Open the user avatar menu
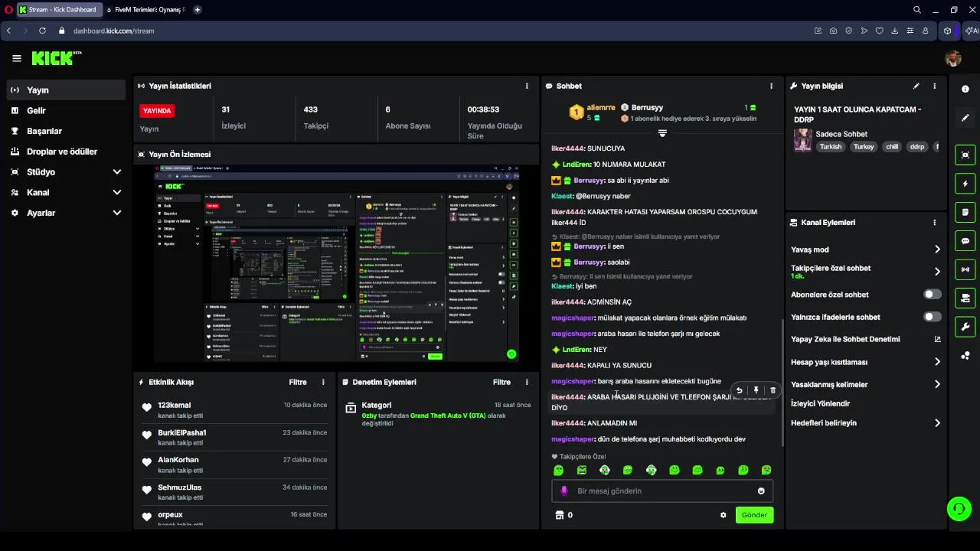 coord(953,59)
